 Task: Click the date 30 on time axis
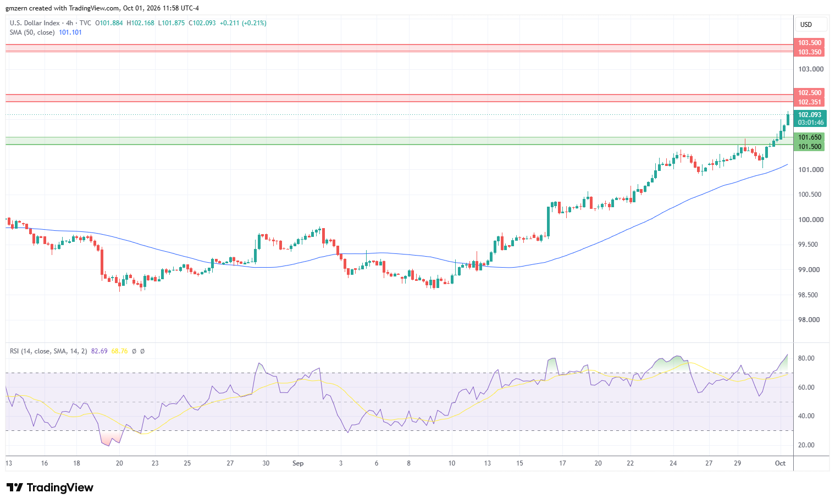click(266, 463)
